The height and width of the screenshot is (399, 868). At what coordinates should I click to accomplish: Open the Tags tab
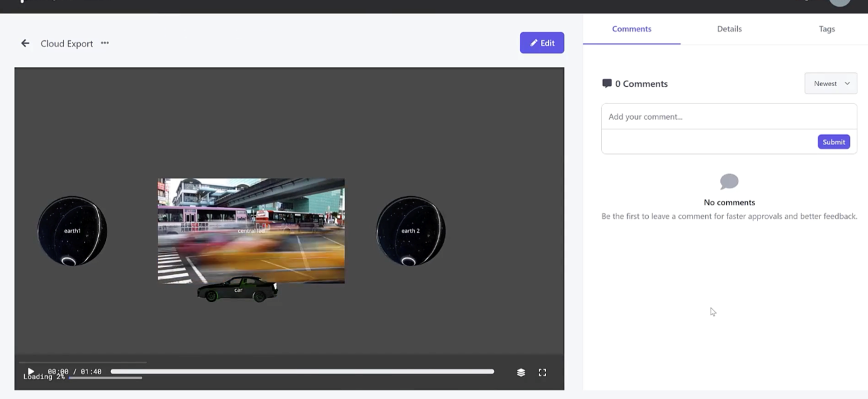(827, 29)
